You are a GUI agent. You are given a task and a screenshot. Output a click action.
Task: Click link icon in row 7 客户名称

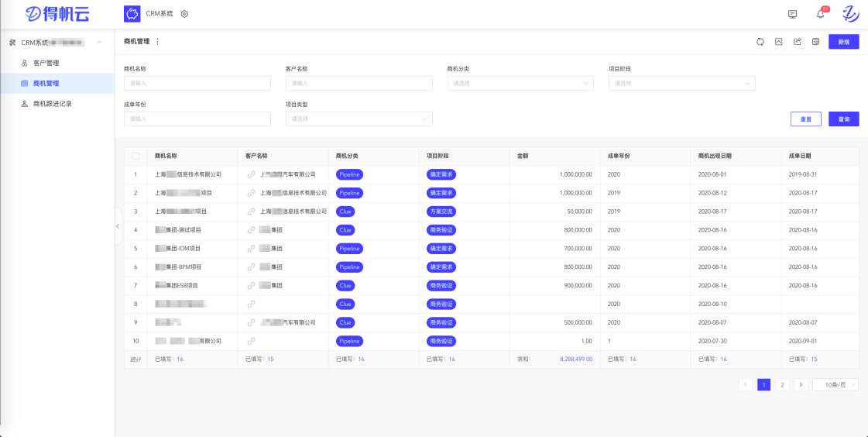[x=252, y=286]
